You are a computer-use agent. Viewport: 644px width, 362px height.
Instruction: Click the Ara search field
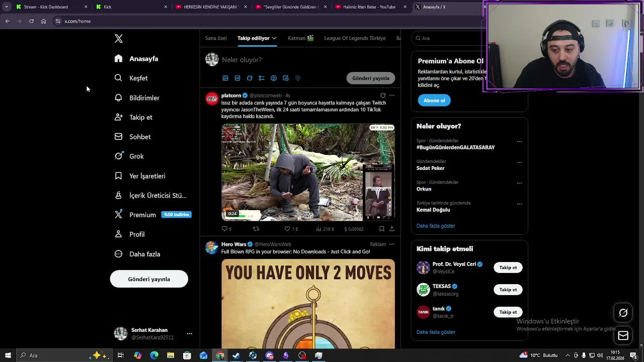pos(469,38)
